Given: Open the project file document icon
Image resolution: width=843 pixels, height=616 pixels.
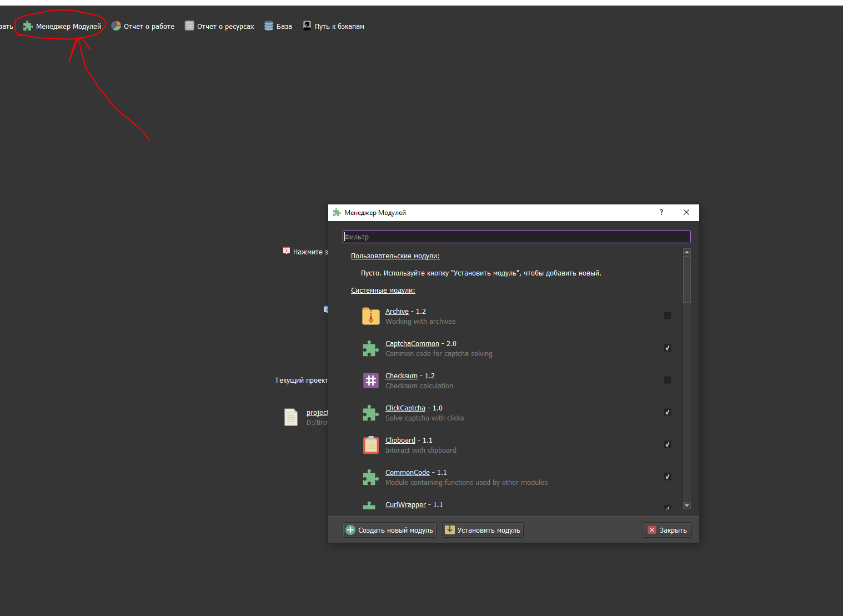Looking at the screenshot, I should (291, 417).
